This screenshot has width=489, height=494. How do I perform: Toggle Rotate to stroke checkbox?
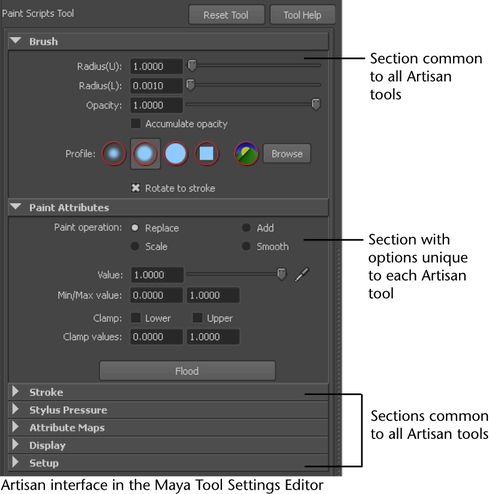coord(136,188)
